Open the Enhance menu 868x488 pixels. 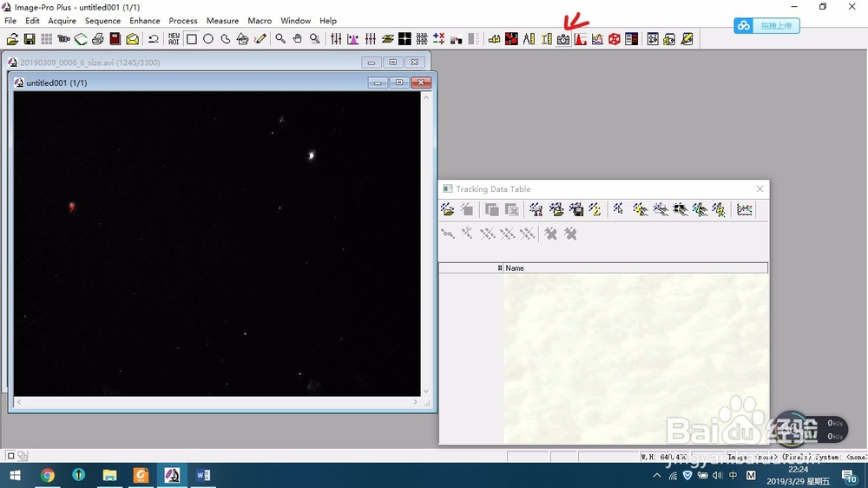[144, 21]
